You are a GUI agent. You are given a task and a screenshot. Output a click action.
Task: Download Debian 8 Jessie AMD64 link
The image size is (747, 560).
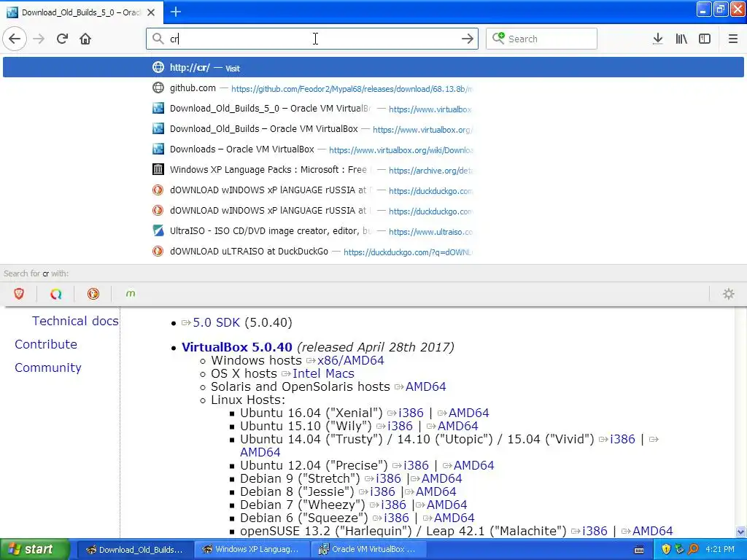pos(436,491)
